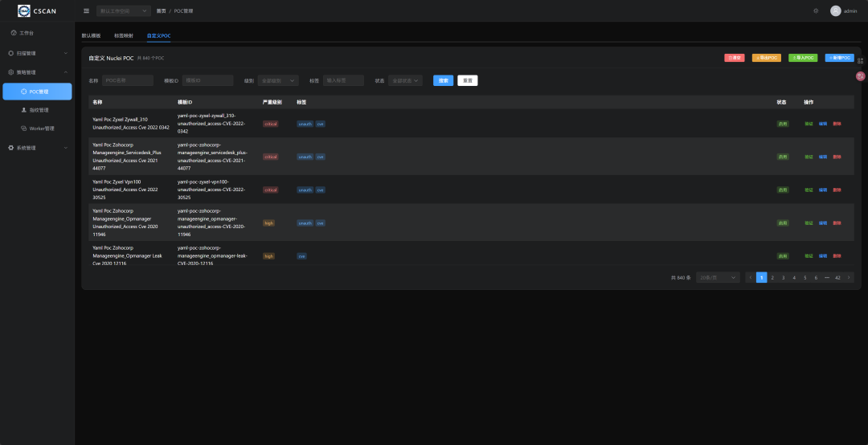
Task: Click the blue 新增POC button
Action: (x=839, y=58)
